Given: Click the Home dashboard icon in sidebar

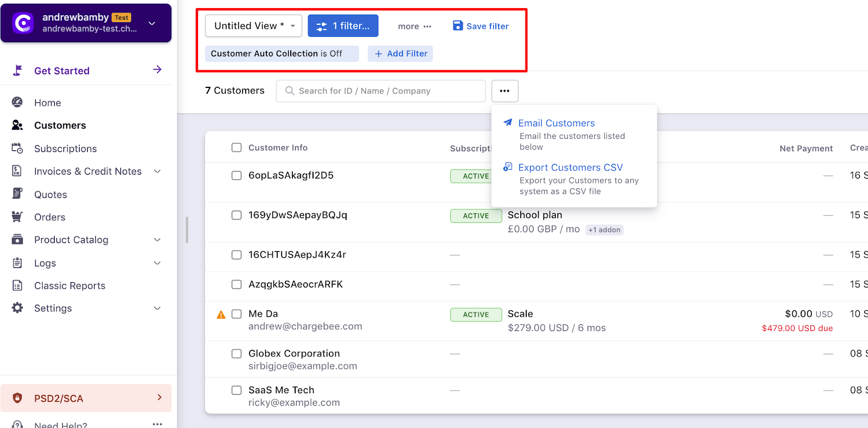Looking at the screenshot, I should pyautogui.click(x=17, y=102).
